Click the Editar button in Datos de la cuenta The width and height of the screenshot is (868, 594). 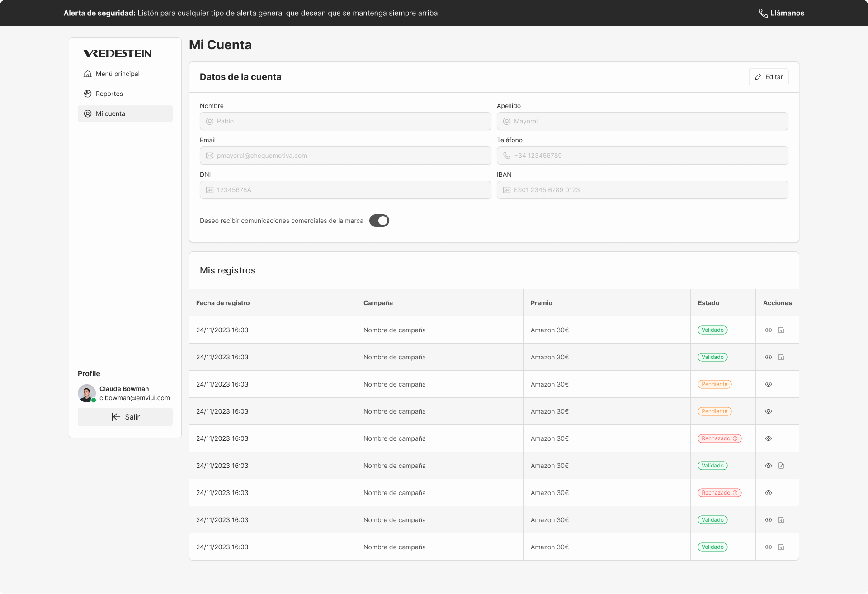[x=769, y=77]
